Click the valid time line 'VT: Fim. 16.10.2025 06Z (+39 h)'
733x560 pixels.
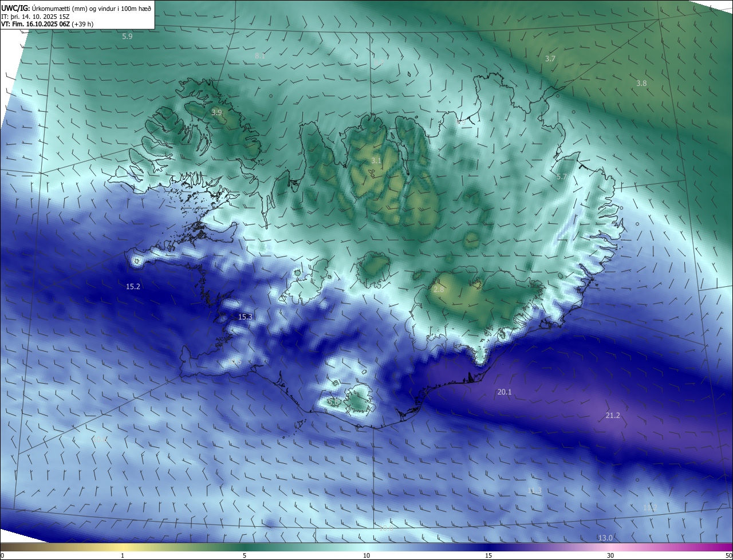pos(47,25)
